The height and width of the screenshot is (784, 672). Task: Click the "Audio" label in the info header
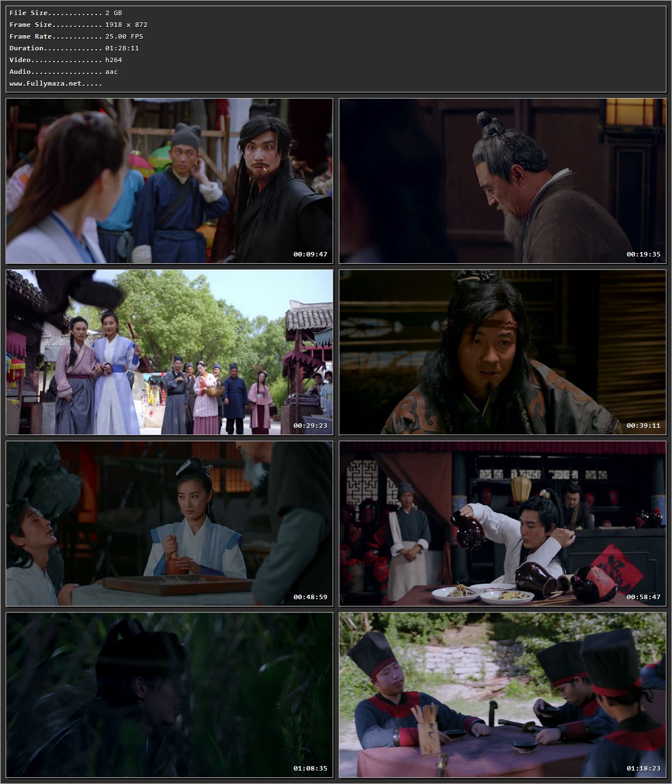point(20,72)
